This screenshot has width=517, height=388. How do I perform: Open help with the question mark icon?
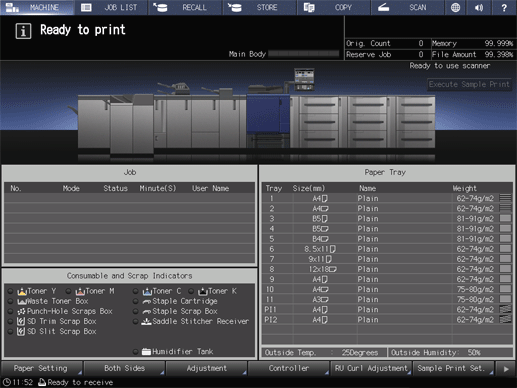click(x=504, y=7)
